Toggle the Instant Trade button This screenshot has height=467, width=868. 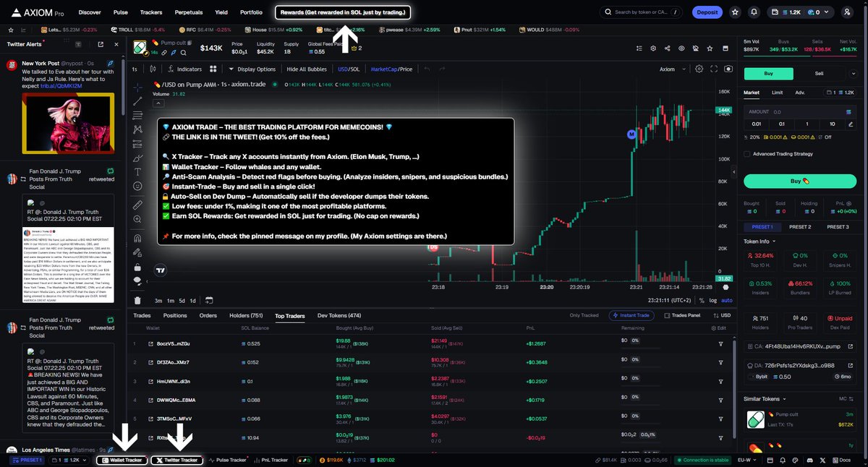coord(633,315)
